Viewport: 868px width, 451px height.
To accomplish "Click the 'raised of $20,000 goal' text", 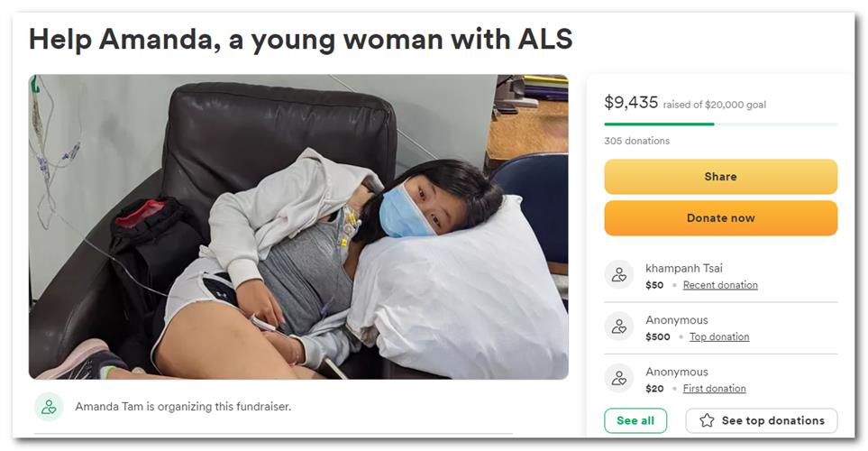I will [x=715, y=105].
